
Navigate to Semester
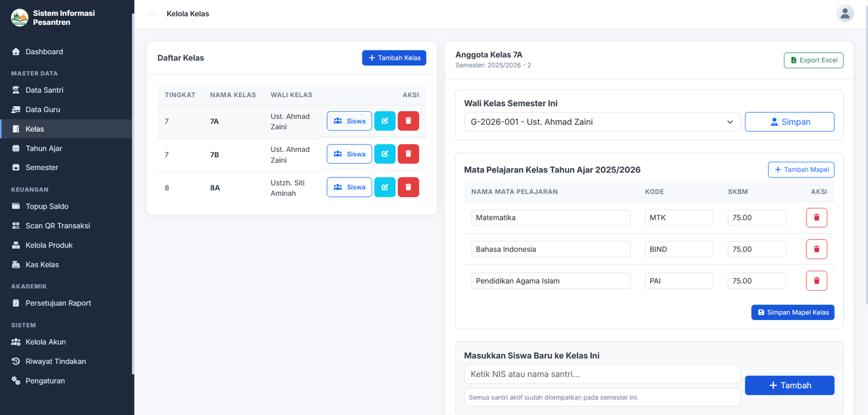click(x=66, y=168)
